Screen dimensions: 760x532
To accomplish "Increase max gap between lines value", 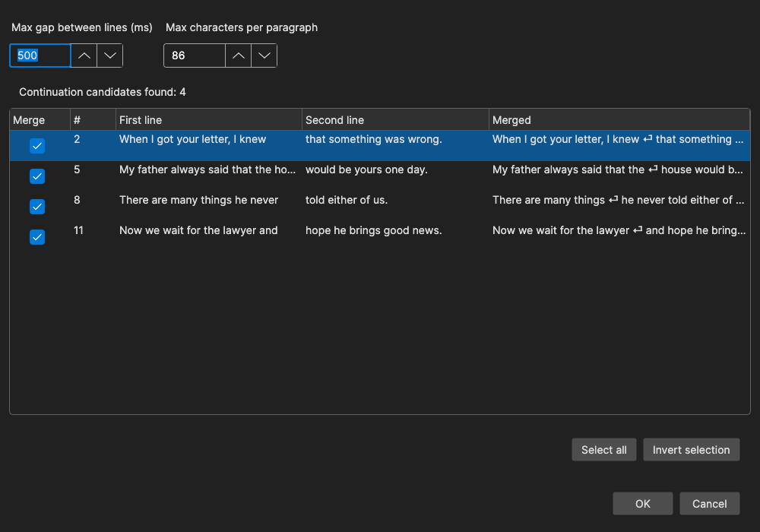I will coord(84,55).
